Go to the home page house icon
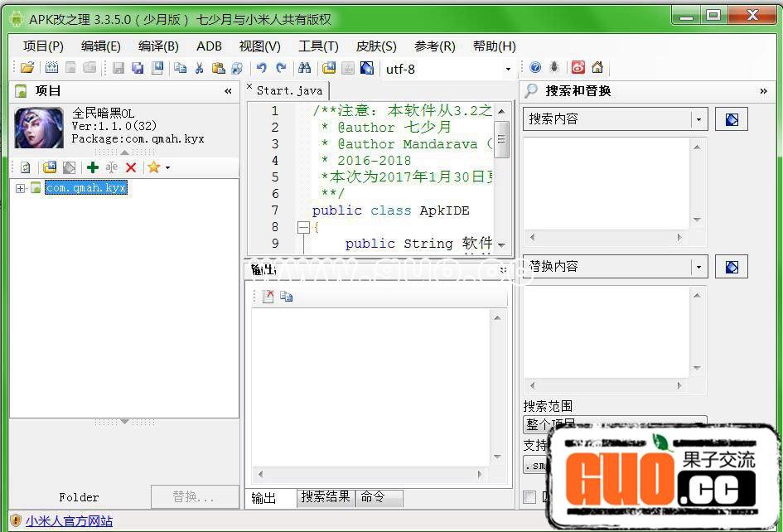This screenshot has height=532, width=783. [597, 67]
